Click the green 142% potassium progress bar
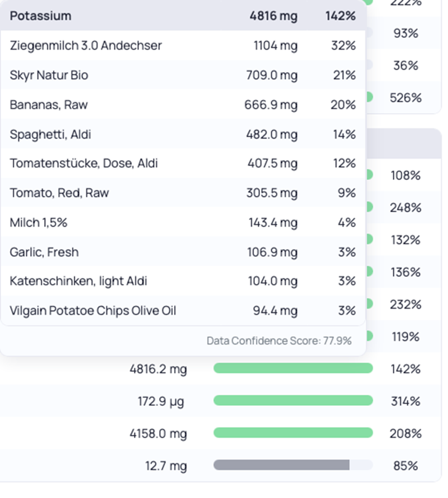Viewport: 448px width, 498px height. click(293, 368)
